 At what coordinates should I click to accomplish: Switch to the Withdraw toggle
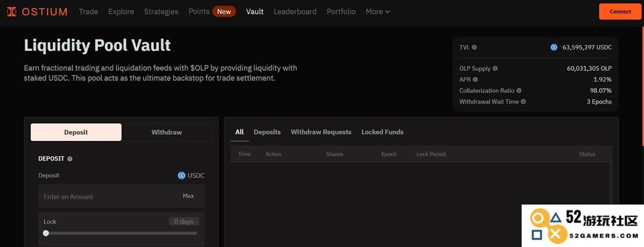click(167, 132)
